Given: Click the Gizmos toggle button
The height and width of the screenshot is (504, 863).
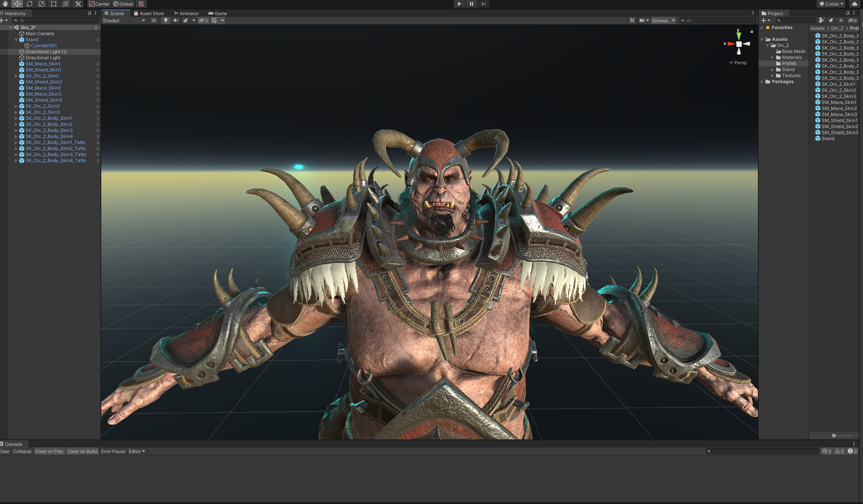Looking at the screenshot, I should [660, 20].
